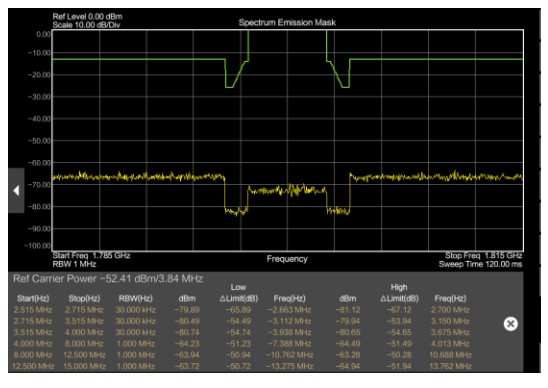548x388 pixels.
Task: Select the 10.688 MHz high frequency
Action: point(450,355)
